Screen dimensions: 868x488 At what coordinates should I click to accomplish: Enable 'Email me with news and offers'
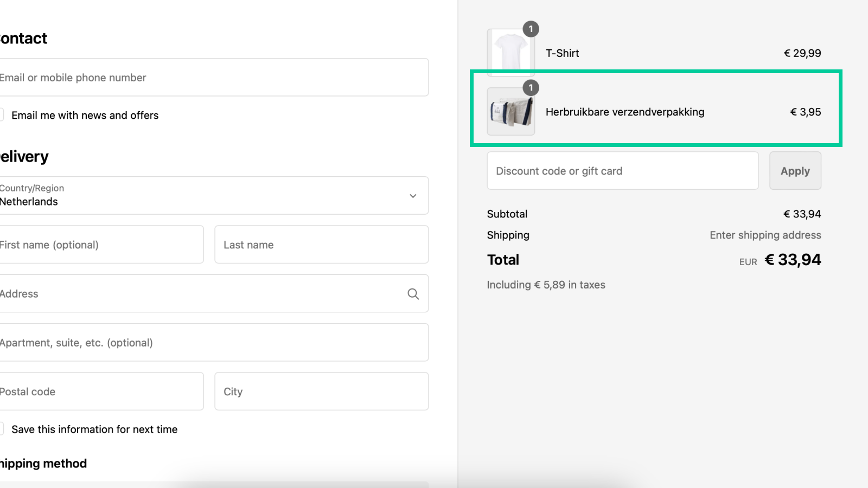pyautogui.click(x=2, y=114)
